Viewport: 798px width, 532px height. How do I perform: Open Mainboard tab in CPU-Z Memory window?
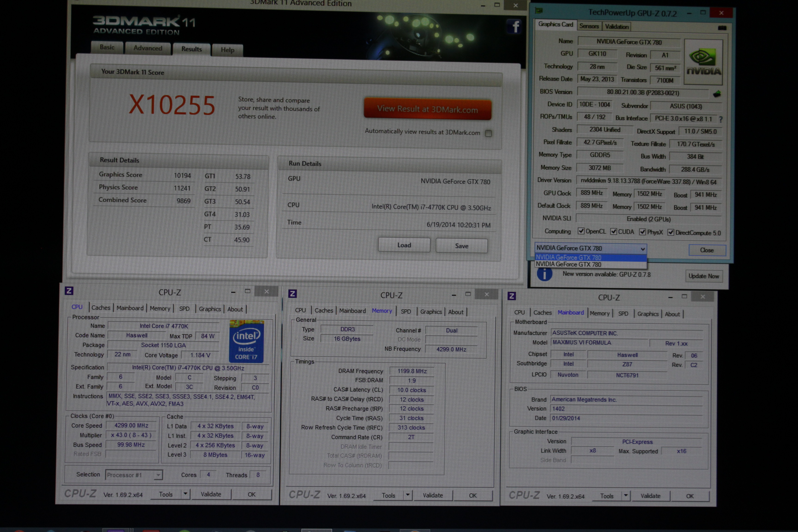point(352,311)
